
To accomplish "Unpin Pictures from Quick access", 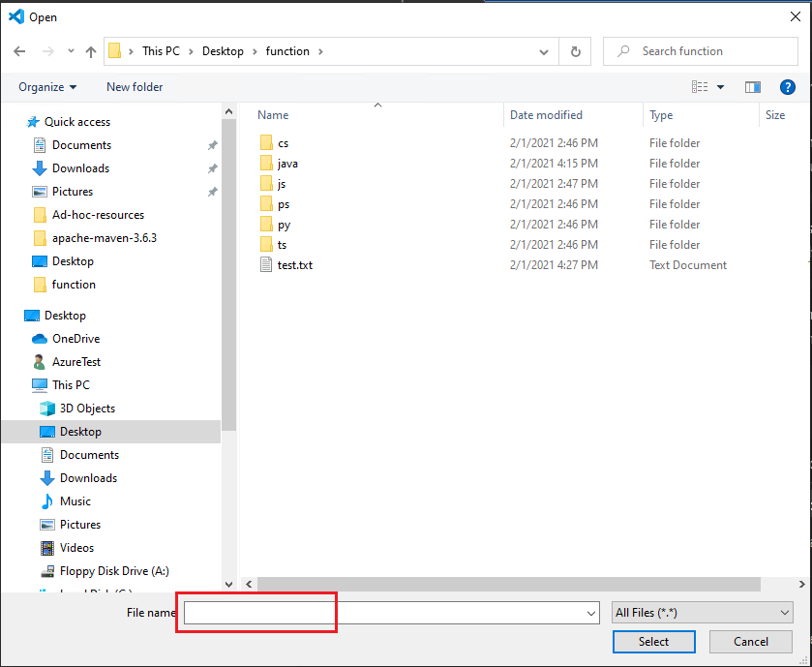I will click(x=212, y=191).
